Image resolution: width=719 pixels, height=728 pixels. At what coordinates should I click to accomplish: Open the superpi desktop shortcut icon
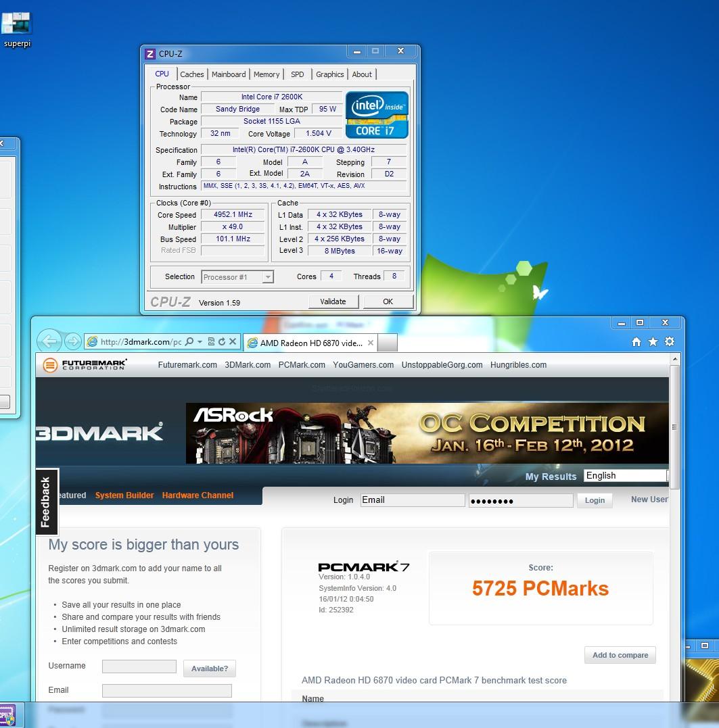[17, 30]
